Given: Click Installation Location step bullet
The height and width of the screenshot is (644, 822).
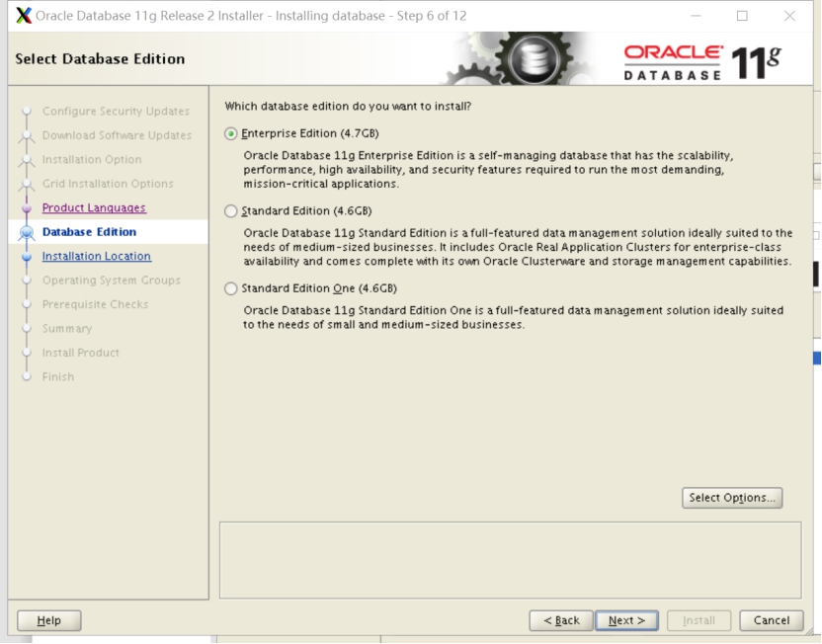Looking at the screenshot, I should click(x=27, y=256).
